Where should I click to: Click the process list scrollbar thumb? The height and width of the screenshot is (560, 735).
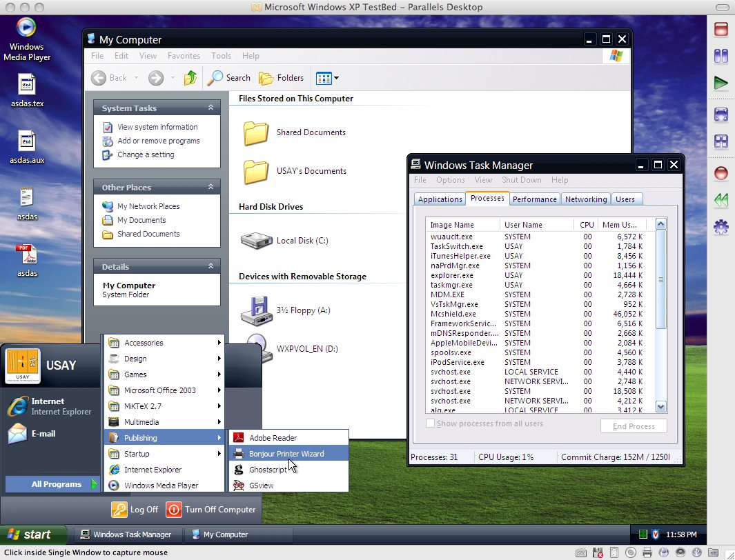(x=661, y=279)
